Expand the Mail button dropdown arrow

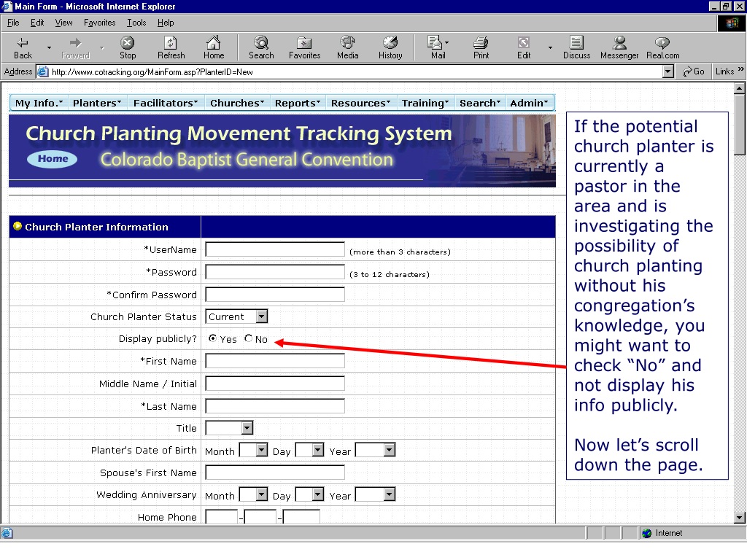click(x=447, y=42)
